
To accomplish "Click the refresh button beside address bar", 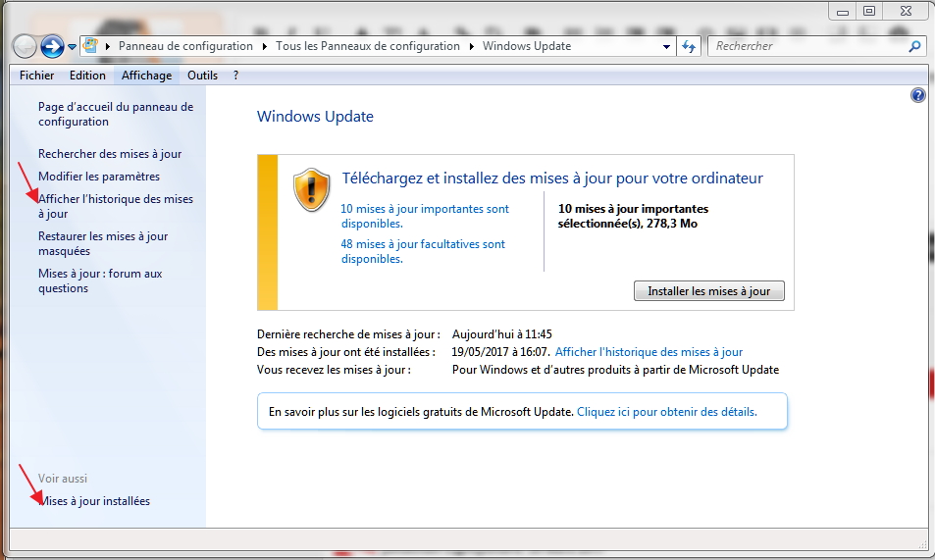I will tap(689, 46).
